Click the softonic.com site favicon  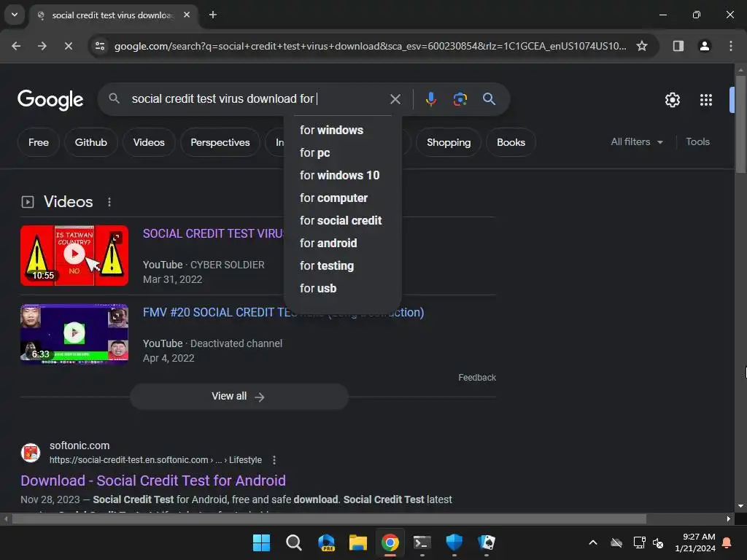point(31,452)
